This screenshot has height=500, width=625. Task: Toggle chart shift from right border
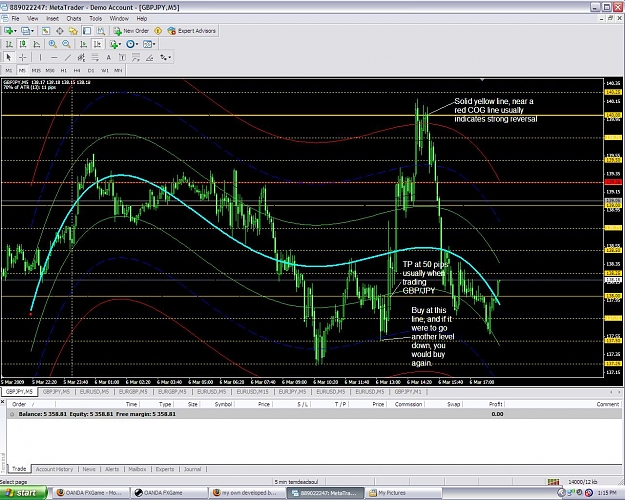[97, 44]
